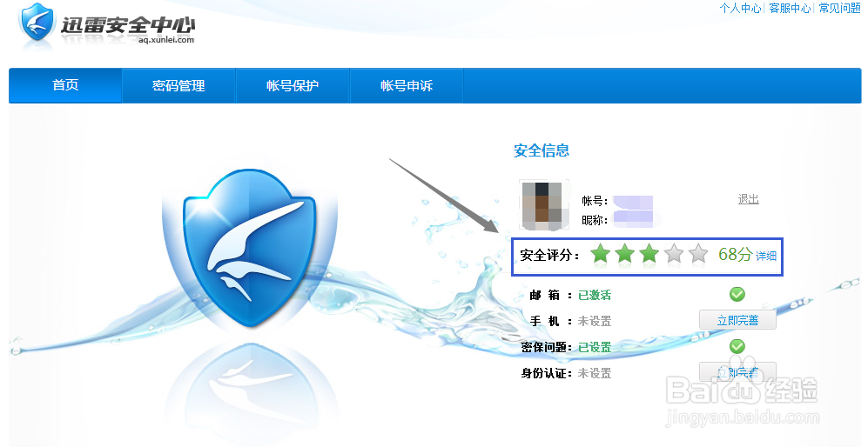Open the 个人中心 link
868x447 pixels.
pyautogui.click(x=740, y=9)
